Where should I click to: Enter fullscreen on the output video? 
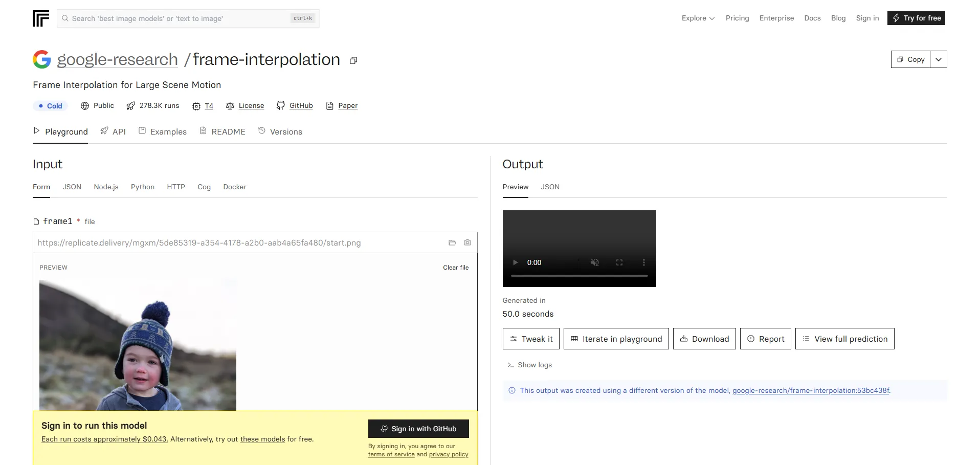coord(619,262)
